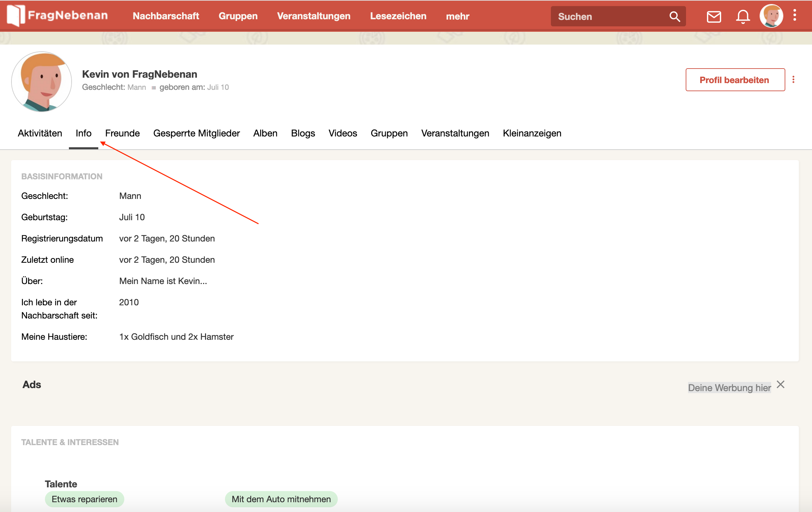Screen dimensions: 812x512
Task: Click the FragNebenan logo icon
Action: click(x=16, y=16)
